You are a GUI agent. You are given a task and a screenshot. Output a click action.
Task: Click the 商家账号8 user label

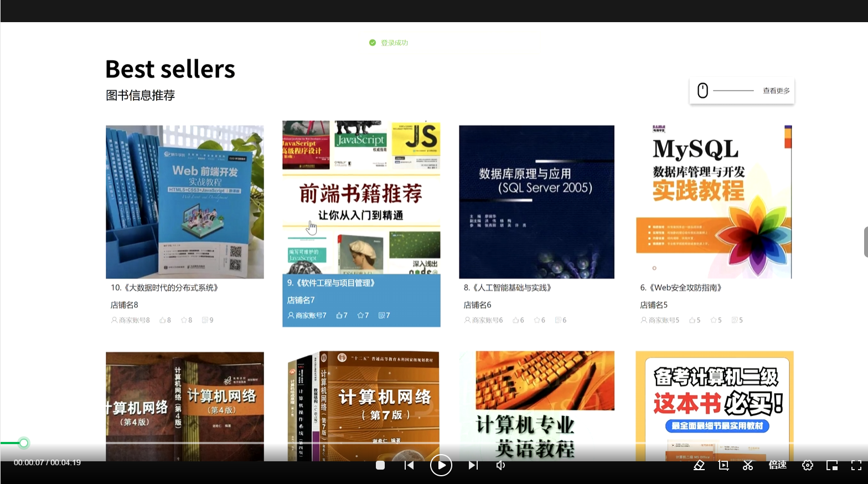[x=131, y=320]
